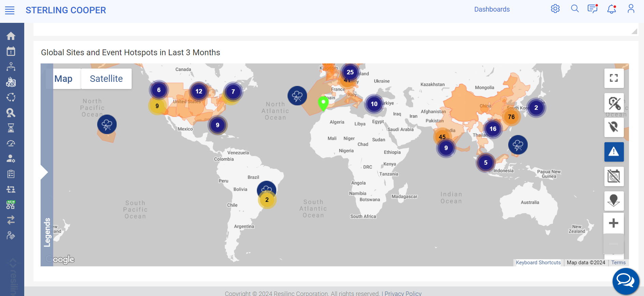Open cluster 12 over United States
The width and height of the screenshot is (644, 296).
[199, 91]
